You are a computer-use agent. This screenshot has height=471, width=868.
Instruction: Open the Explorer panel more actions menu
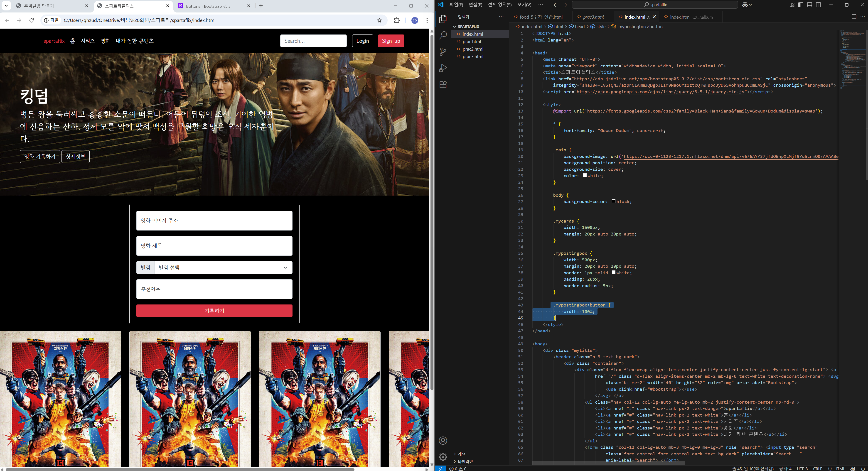[x=501, y=17]
